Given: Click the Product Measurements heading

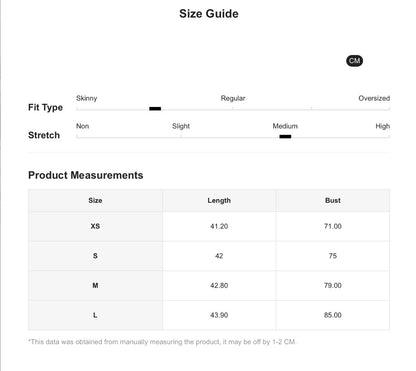Looking at the screenshot, I should (86, 175).
